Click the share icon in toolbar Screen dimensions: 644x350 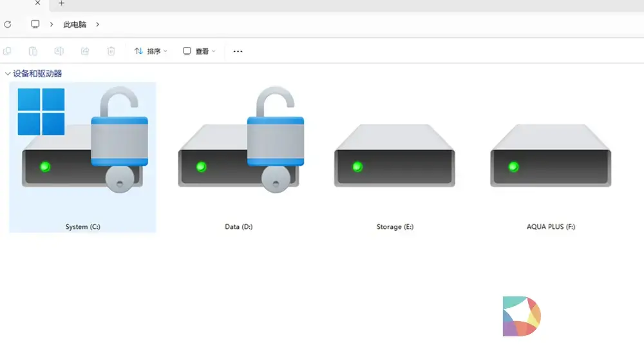coord(84,51)
